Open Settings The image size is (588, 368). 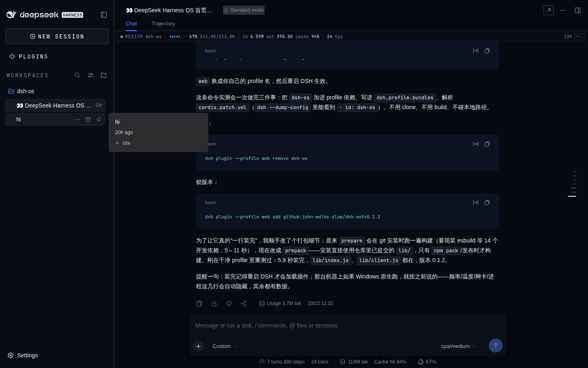[x=23, y=355]
